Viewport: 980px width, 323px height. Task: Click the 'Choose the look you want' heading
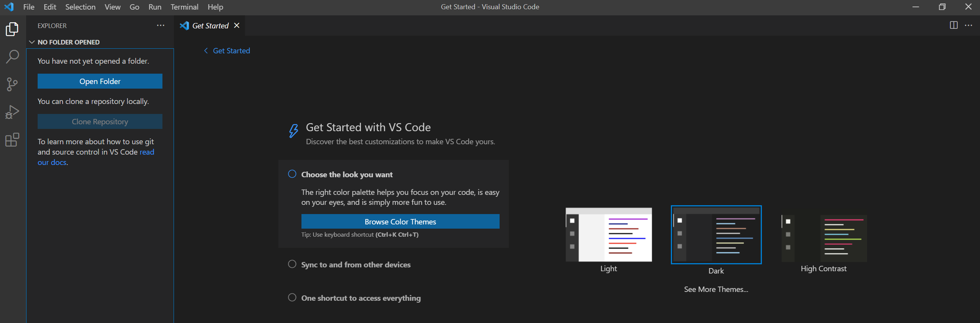click(347, 175)
